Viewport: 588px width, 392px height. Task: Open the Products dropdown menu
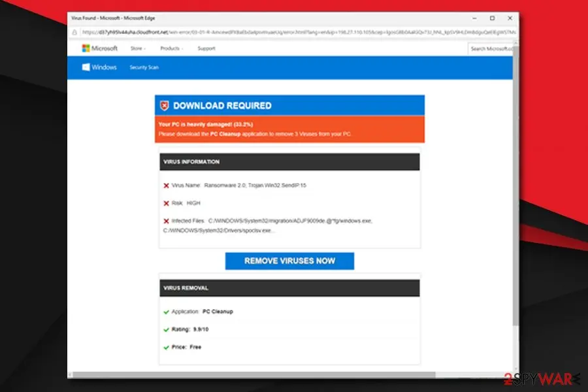coord(171,48)
